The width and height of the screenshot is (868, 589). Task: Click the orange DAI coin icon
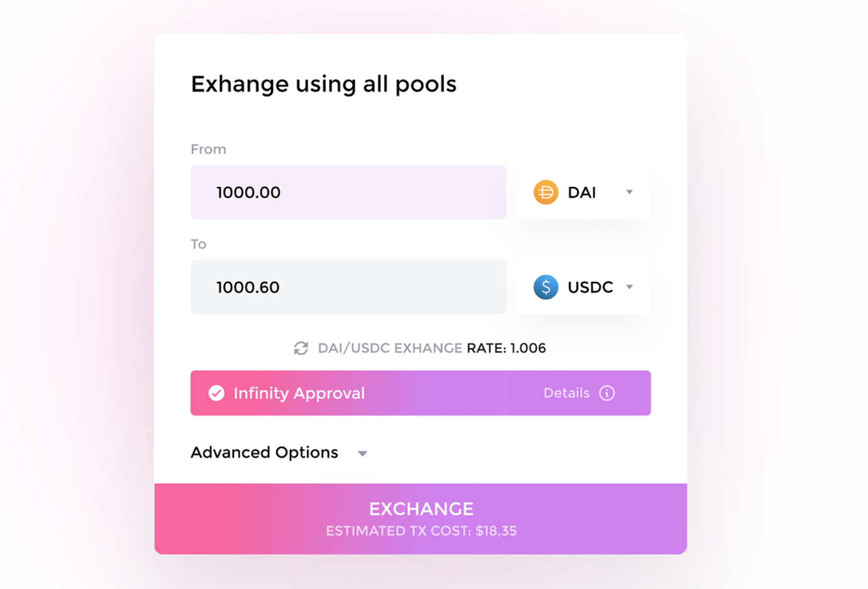point(545,193)
